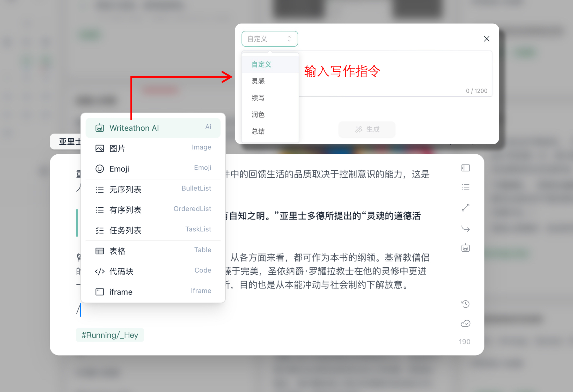This screenshot has height=392, width=573.
Task: Click the slash command line in editor
Action: coord(79,310)
